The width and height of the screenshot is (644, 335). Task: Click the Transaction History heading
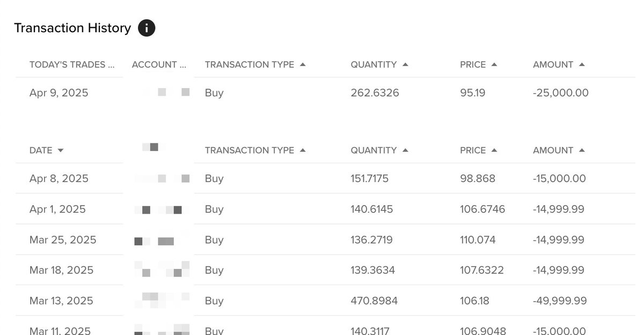pyautogui.click(x=72, y=28)
